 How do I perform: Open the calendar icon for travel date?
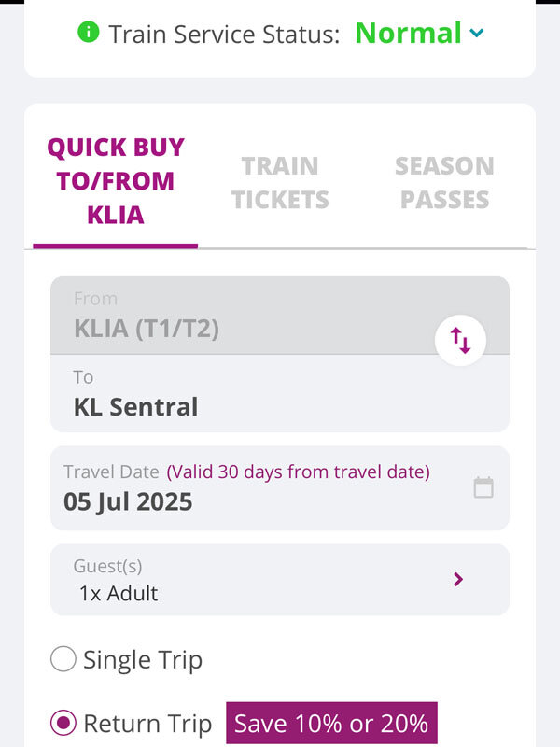click(483, 487)
